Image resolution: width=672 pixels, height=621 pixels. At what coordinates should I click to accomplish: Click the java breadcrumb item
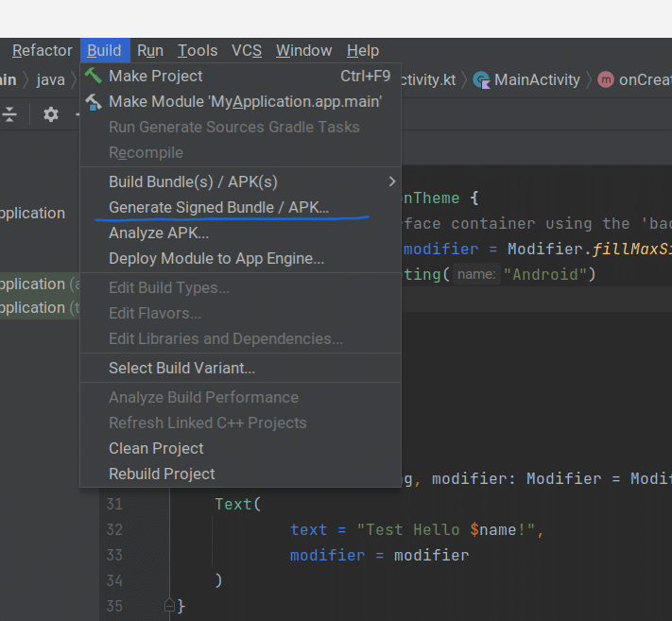[51, 80]
